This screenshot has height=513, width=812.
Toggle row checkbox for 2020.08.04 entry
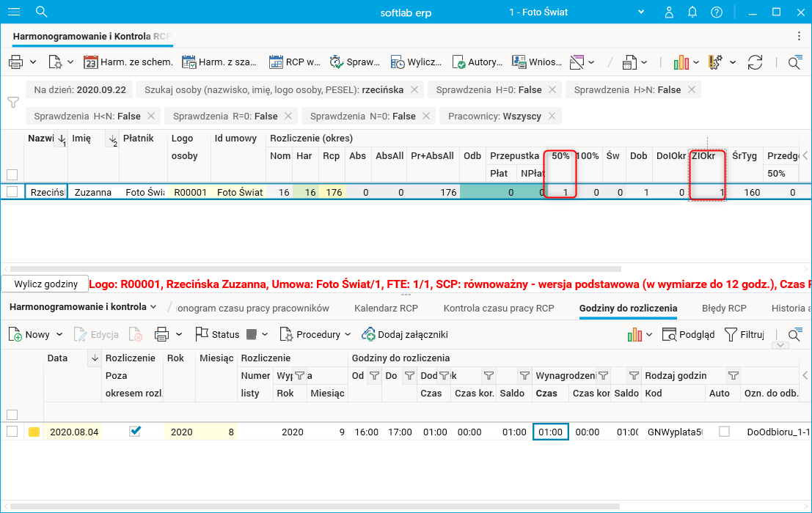coord(12,432)
